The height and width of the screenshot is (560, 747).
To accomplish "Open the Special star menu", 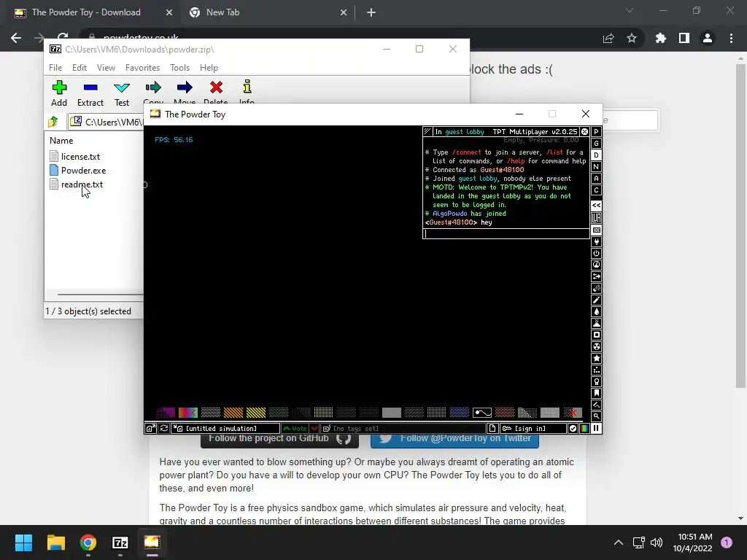I will pyautogui.click(x=596, y=358).
